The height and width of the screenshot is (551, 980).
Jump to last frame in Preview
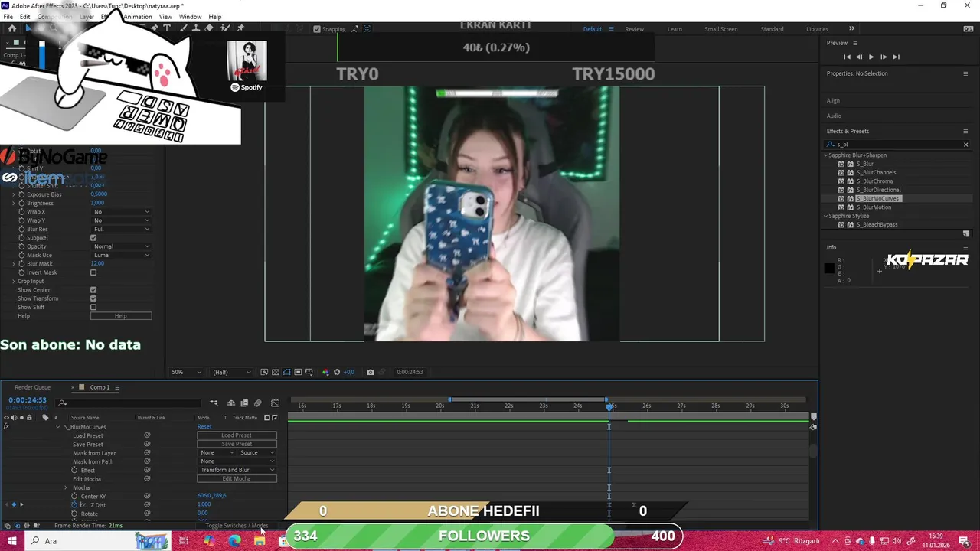click(x=896, y=57)
